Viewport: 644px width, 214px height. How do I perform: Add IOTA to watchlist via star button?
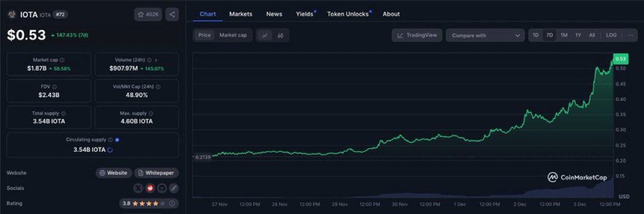pos(148,14)
